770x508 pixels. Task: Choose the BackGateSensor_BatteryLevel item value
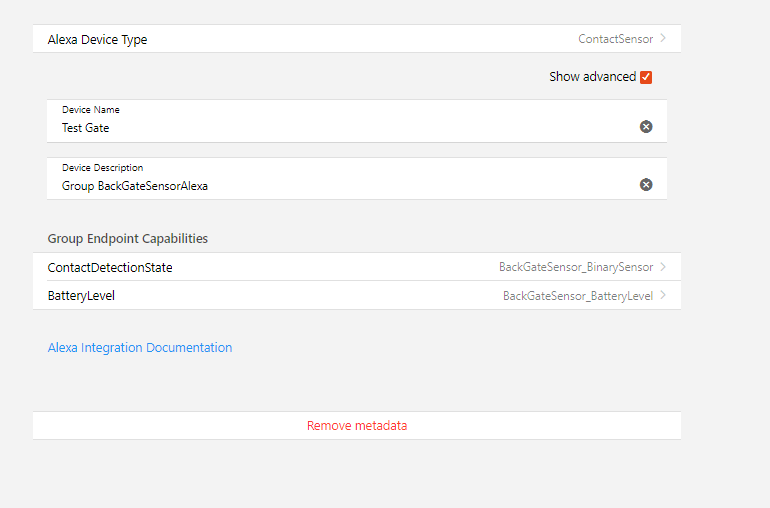point(578,296)
